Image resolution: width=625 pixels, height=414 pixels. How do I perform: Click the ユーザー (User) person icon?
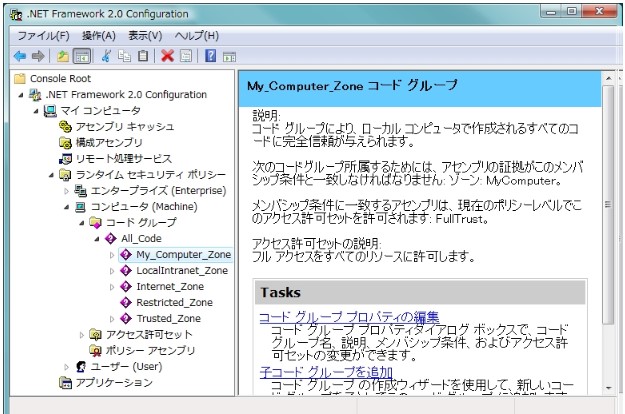(x=81, y=366)
